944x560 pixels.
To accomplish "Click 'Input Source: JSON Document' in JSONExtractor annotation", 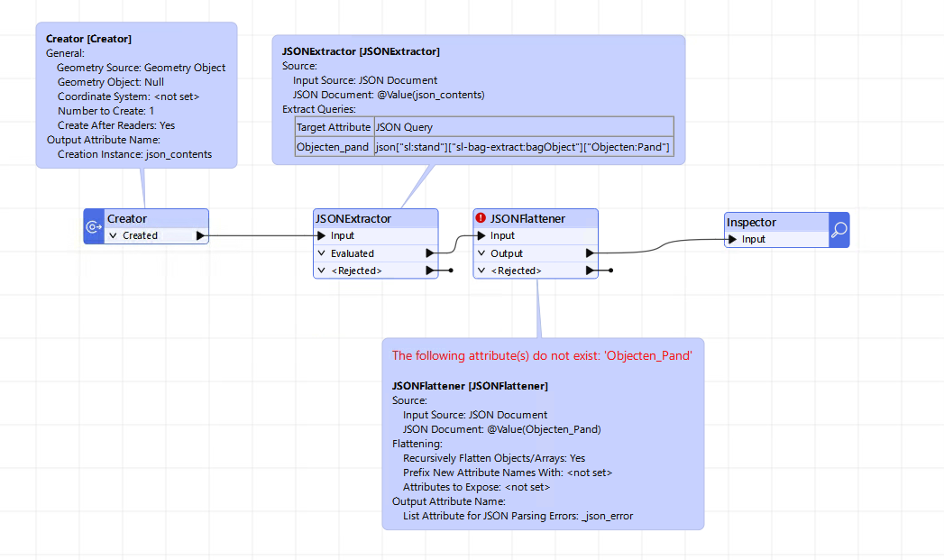I will tap(365, 80).
